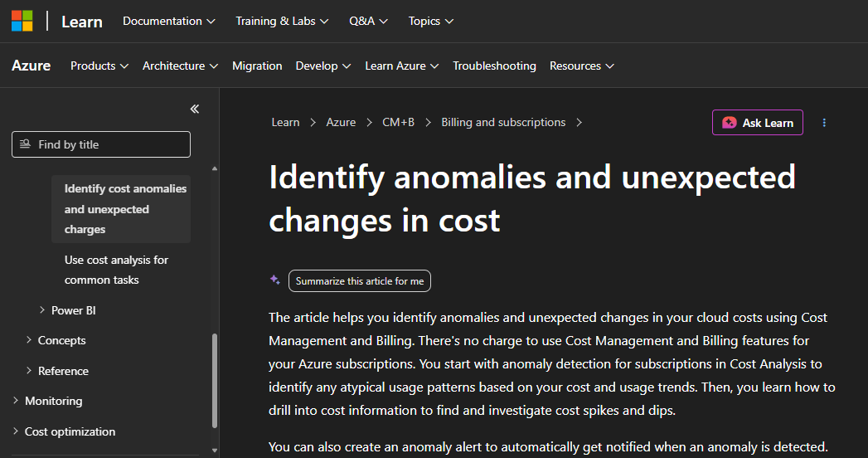Click the Azure breadcrumb link
The width and height of the screenshot is (868, 458).
click(341, 123)
